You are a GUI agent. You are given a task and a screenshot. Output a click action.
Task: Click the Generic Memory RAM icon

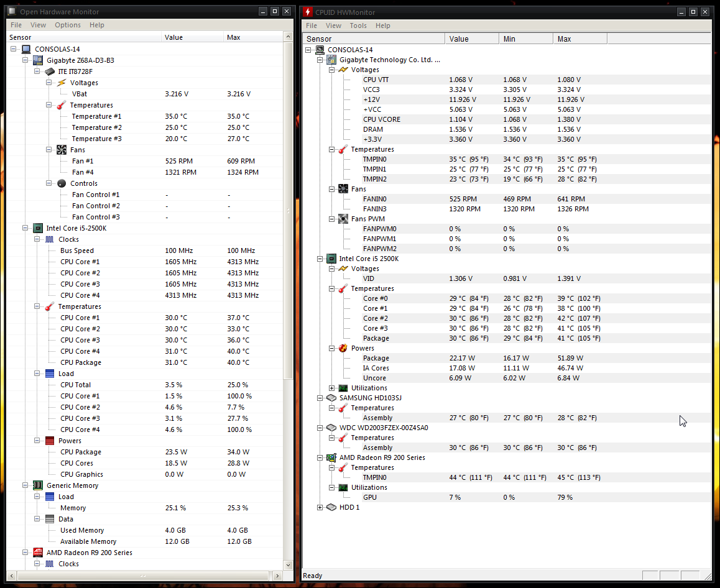click(x=38, y=485)
